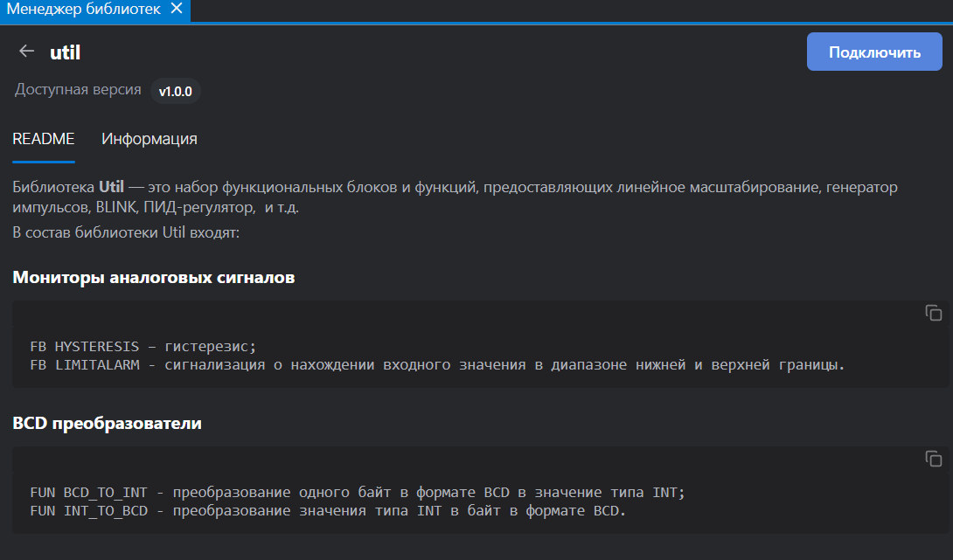Switch to the README tab
The width and height of the screenshot is (953, 560).
[x=44, y=139]
